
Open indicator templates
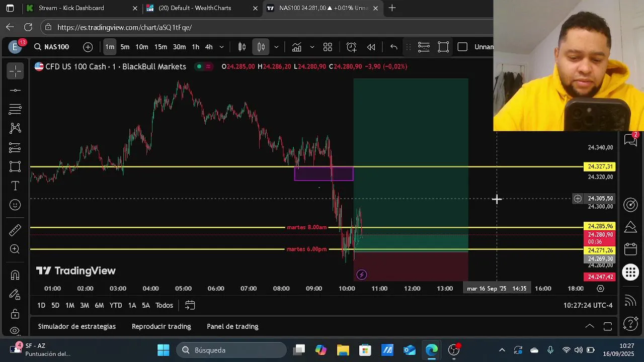(x=328, y=47)
